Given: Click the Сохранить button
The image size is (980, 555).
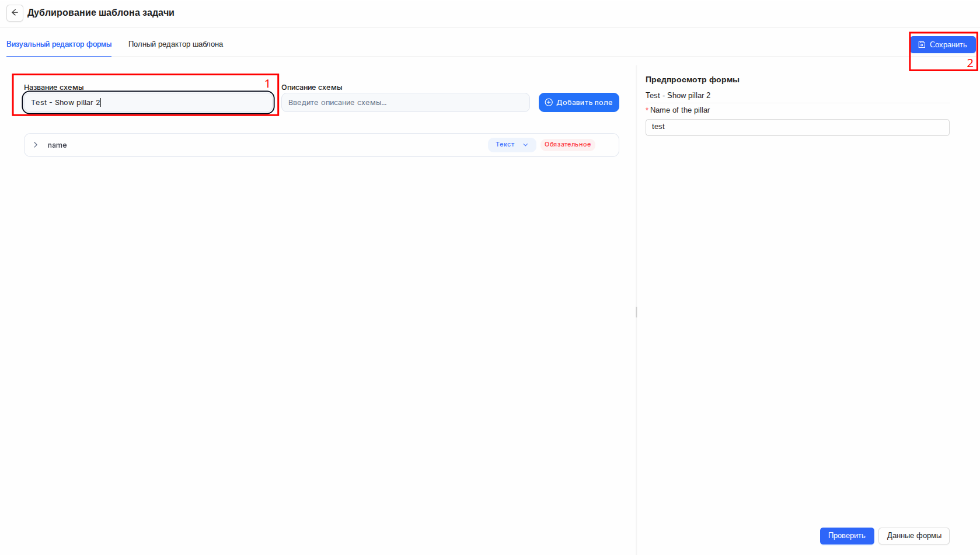Looking at the screenshot, I should pyautogui.click(x=943, y=45).
